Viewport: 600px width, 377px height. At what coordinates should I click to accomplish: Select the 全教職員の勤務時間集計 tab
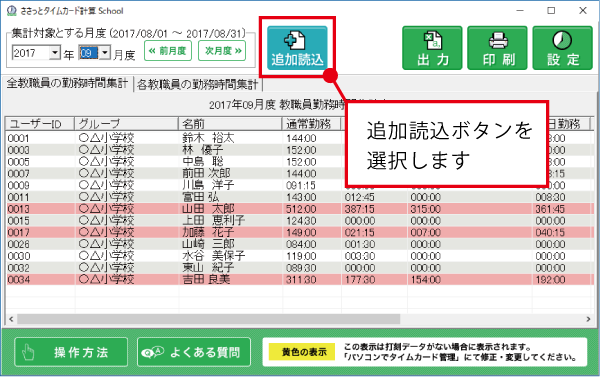[x=67, y=83]
